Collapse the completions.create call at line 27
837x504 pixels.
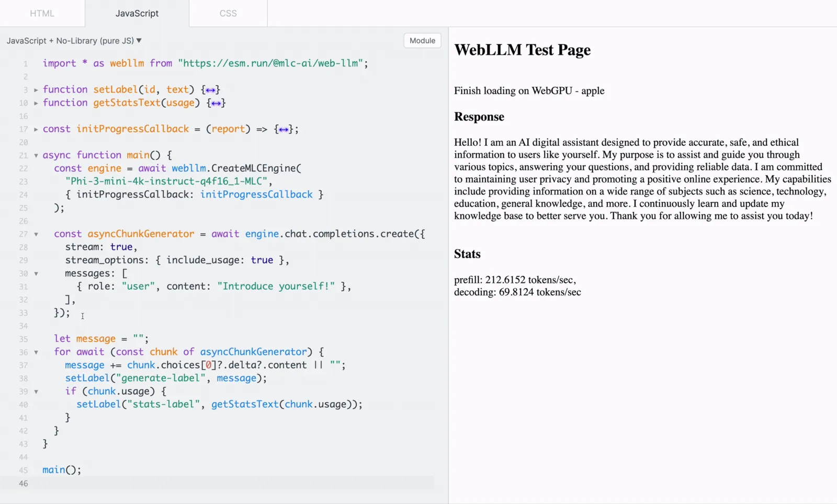(x=36, y=234)
